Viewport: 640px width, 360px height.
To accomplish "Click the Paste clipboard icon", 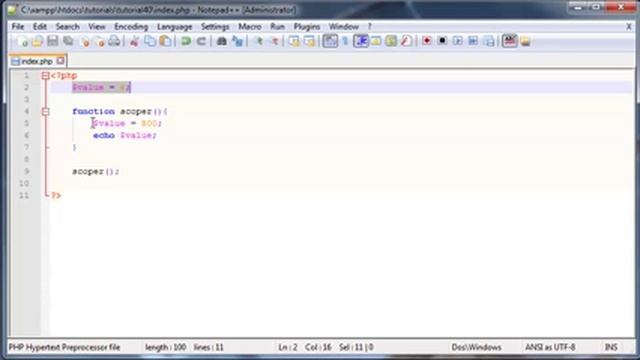I will (x=165, y=41).
